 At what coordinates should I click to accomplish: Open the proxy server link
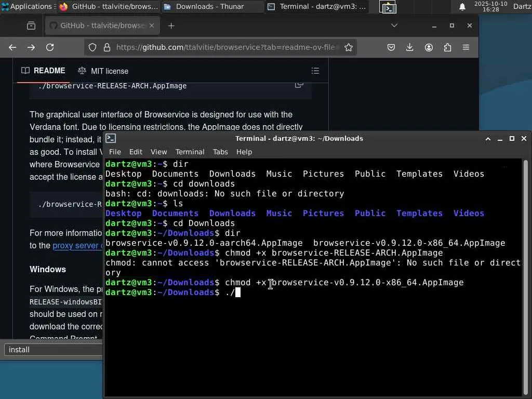click(x=77, y=245)
